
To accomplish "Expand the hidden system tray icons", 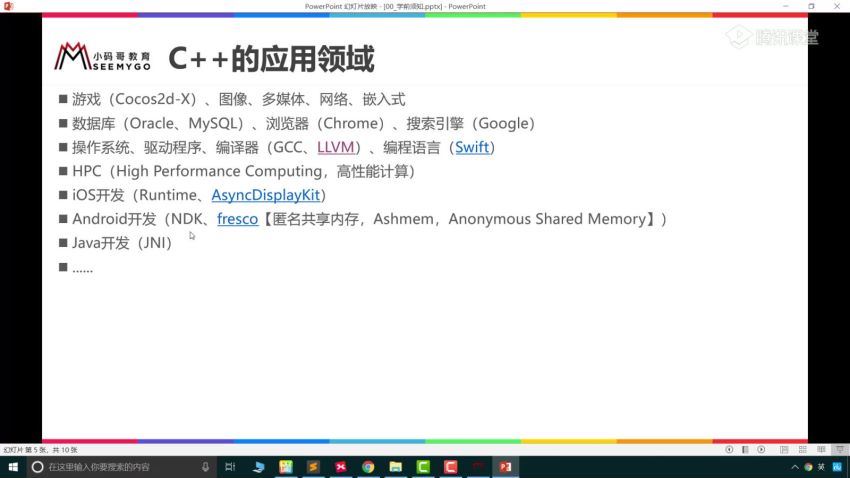I will (x=795, y=467).
